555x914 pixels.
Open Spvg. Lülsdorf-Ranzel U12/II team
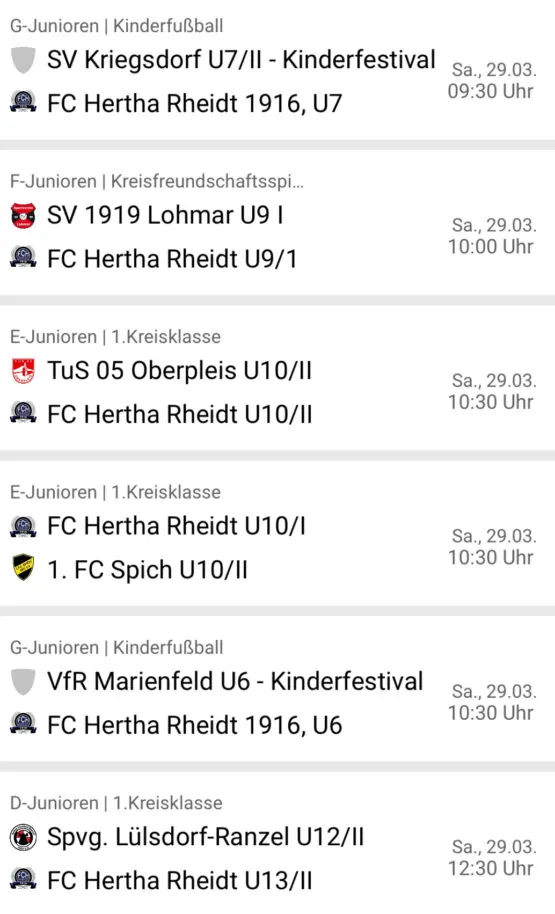coord(206,838)
